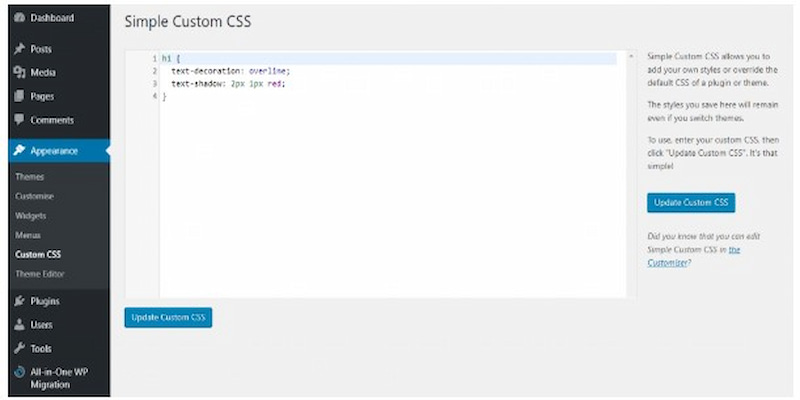Go to the Widgets submenu
The height and width of the screenshot is (400, 800).
click(31, 215)
